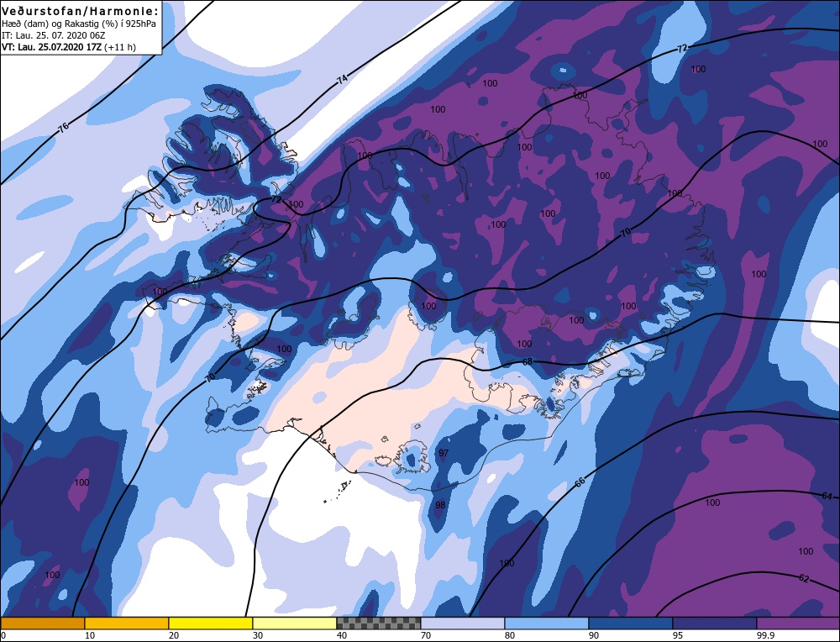Image resolution: width=840 pixels, height=642 pixels.
Task: Select the bright yellow 20–30 legend swatch
Action: 211,623
